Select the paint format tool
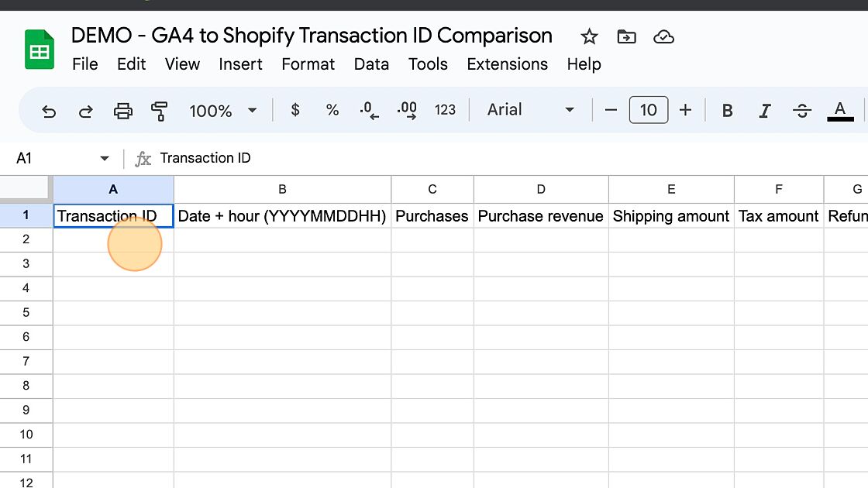This screenshot has height=488, width=868. (160, 111)
